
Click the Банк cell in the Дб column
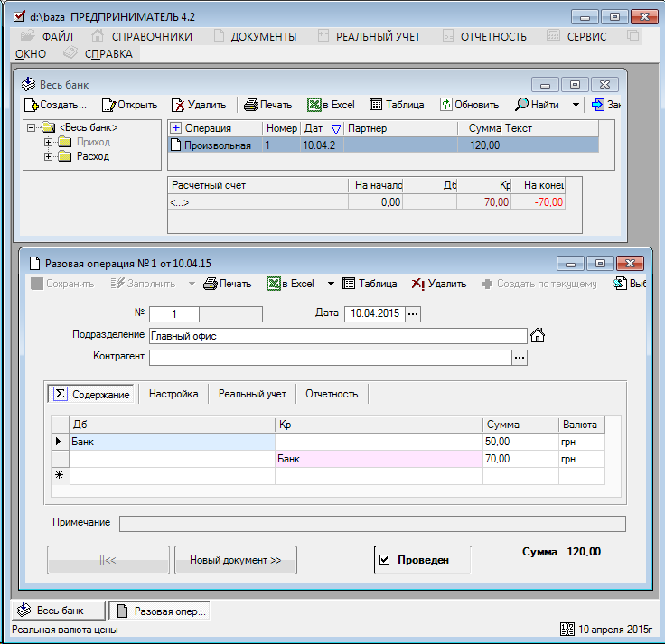coord(172,442)
